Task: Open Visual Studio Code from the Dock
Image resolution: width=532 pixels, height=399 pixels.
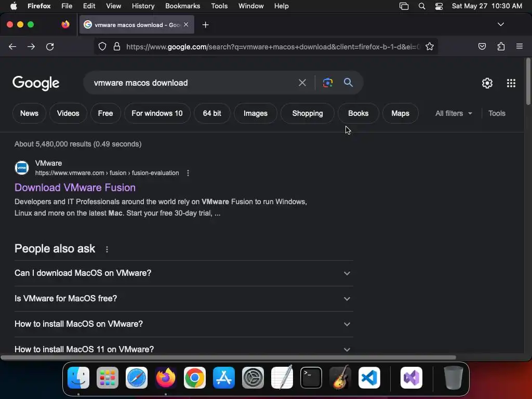Action: pyautogui.click(x=369, y=378)
